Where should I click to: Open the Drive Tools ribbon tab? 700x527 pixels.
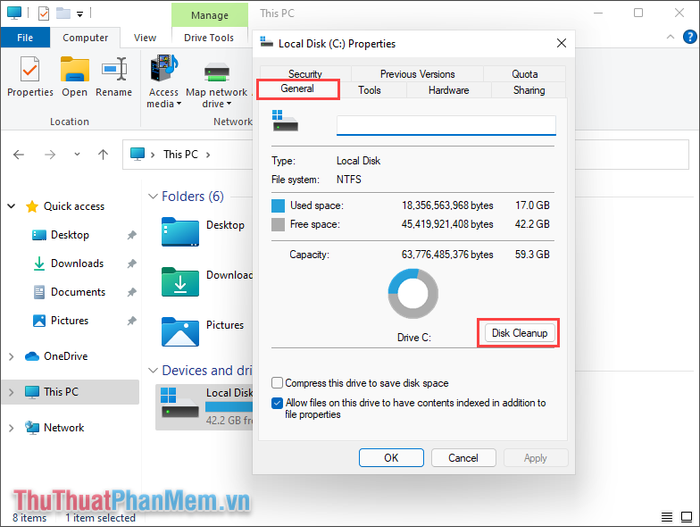209,38
